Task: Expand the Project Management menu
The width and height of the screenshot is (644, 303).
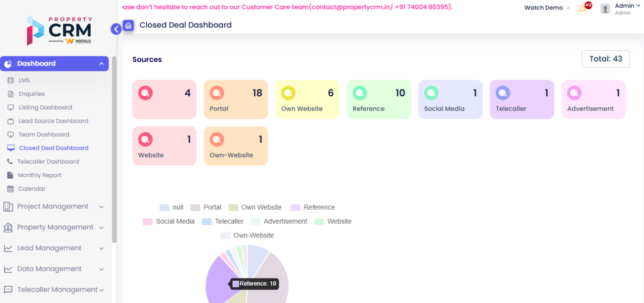Action: (54, 207)
